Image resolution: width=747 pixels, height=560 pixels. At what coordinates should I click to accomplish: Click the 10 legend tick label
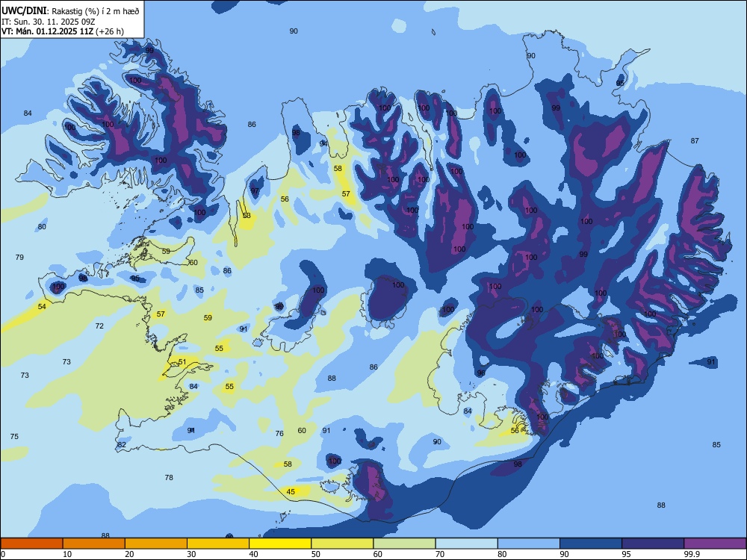pyautogui.click(x=67, y=554)
